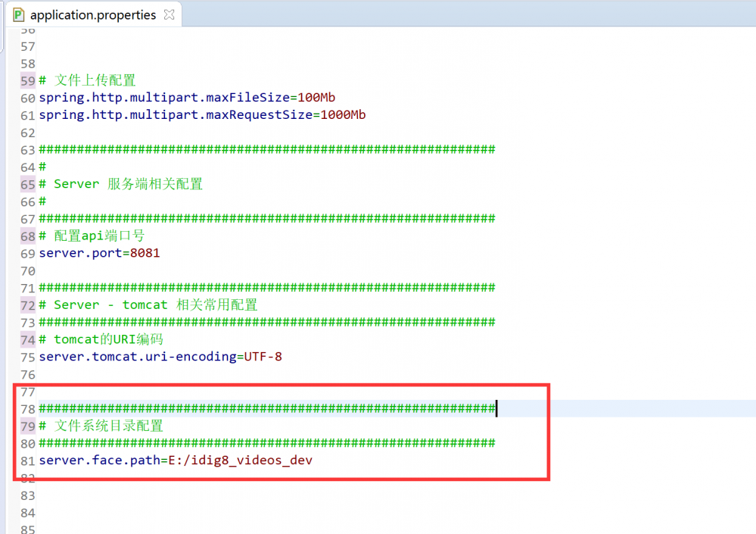This screenshot has height=534, width=756.
Task: Click line spring.http.multipart.maxRequestSize=1000Mb
Action: tap(203, 115)
